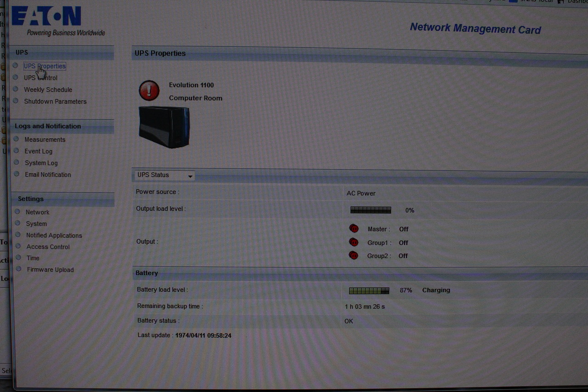Open the Weekly Schedule page
This screenshot has width=588, height=392.
(48, 90)
